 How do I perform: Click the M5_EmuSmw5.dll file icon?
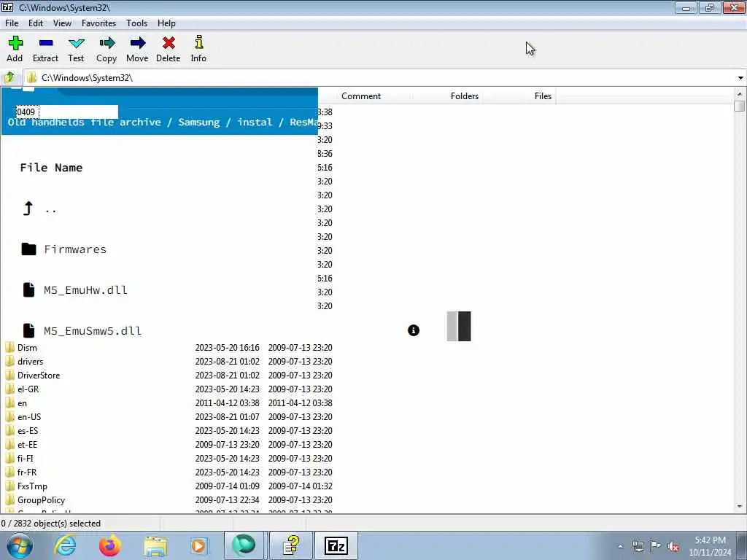pos(28,330)
